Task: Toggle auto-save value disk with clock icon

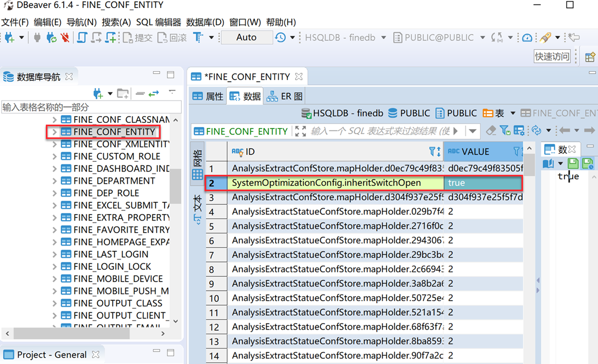Action: click(x=587, y=163)
